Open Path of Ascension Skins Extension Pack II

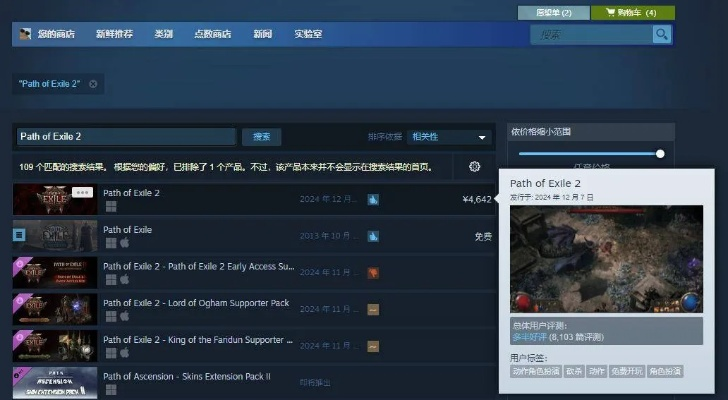coord(254,383)
